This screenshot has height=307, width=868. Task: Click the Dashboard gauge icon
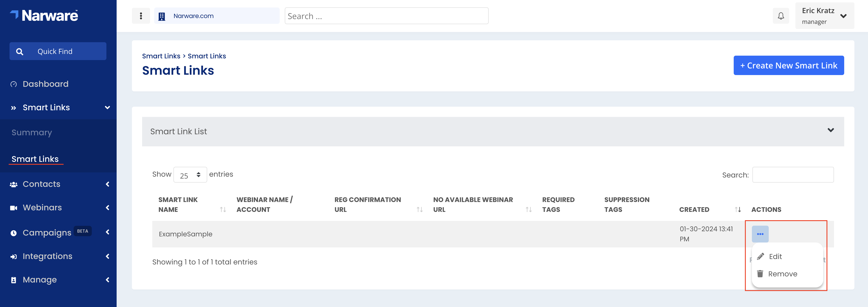coord(13,84)
